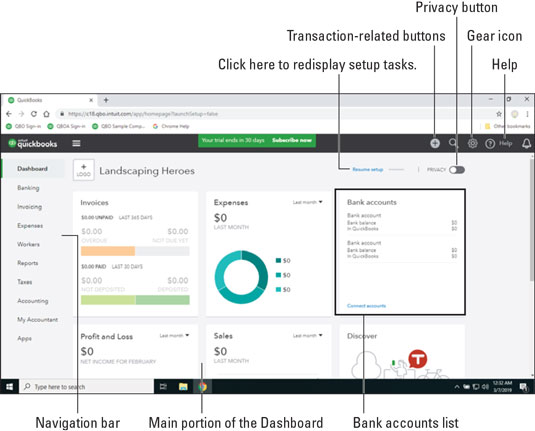Open the search magnifier in QuickBooks header
Screen dimensions: 535x431
pos(453,143)
